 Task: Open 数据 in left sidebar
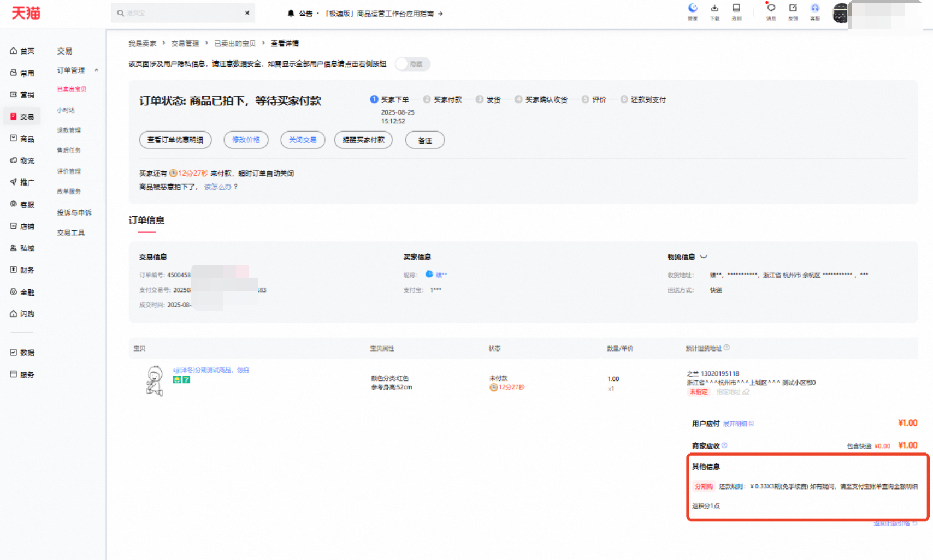[x=22, y=353]
